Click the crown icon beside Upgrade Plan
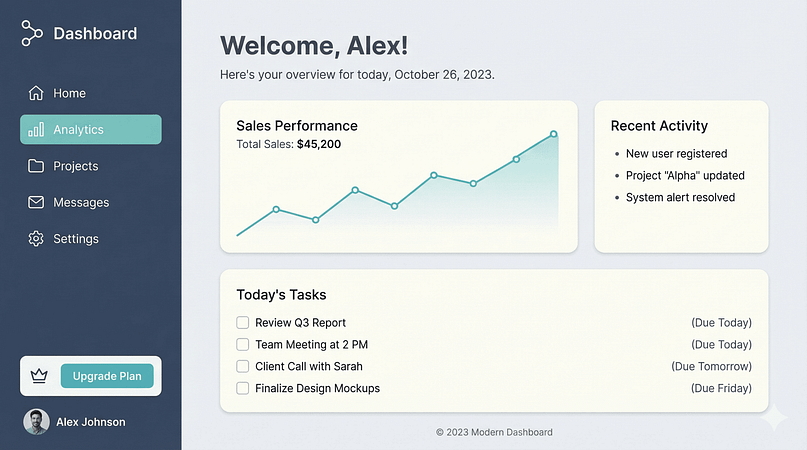Viewport: 807px width, 450px height. coord(40,376)
